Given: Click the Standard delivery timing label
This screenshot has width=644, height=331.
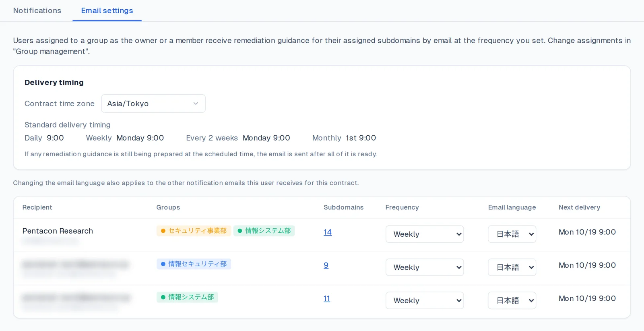Looking at the screenshot, I should 68,125.
